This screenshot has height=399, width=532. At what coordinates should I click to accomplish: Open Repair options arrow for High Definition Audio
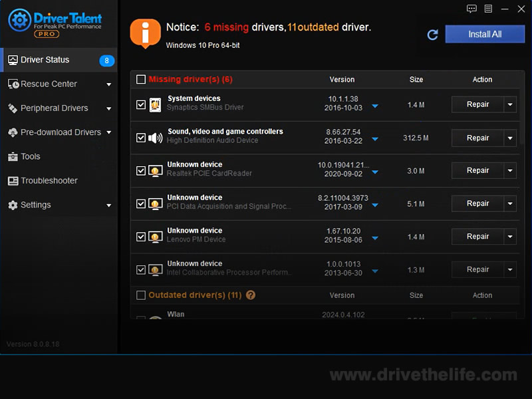(x=510, y=138)
